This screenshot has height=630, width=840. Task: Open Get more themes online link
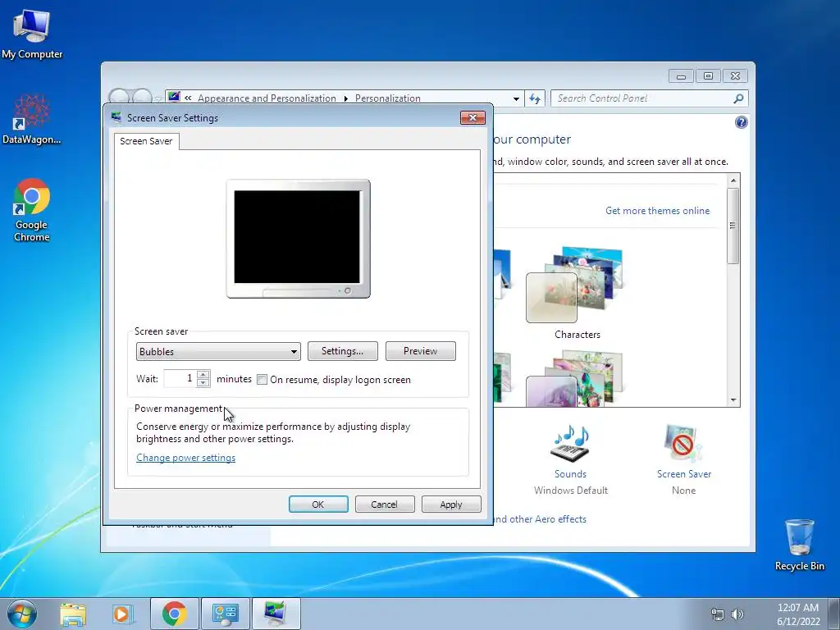[657, 211]
